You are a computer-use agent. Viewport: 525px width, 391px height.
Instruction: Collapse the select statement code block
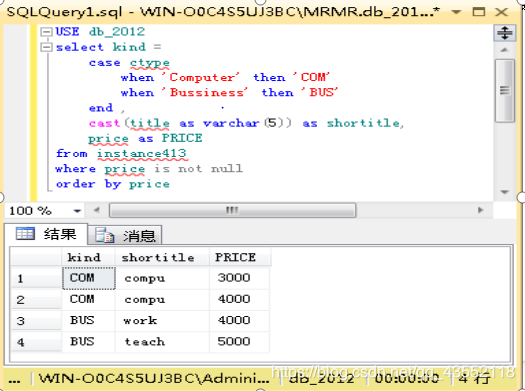pos(46,47)
